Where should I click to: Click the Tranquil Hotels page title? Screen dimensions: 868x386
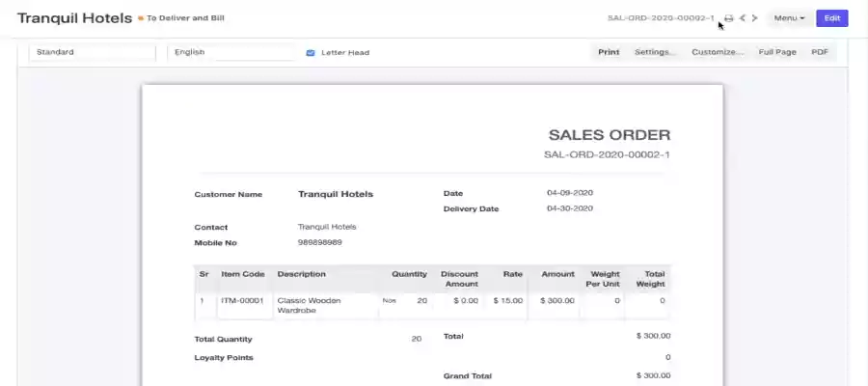(x=74, y=18)
